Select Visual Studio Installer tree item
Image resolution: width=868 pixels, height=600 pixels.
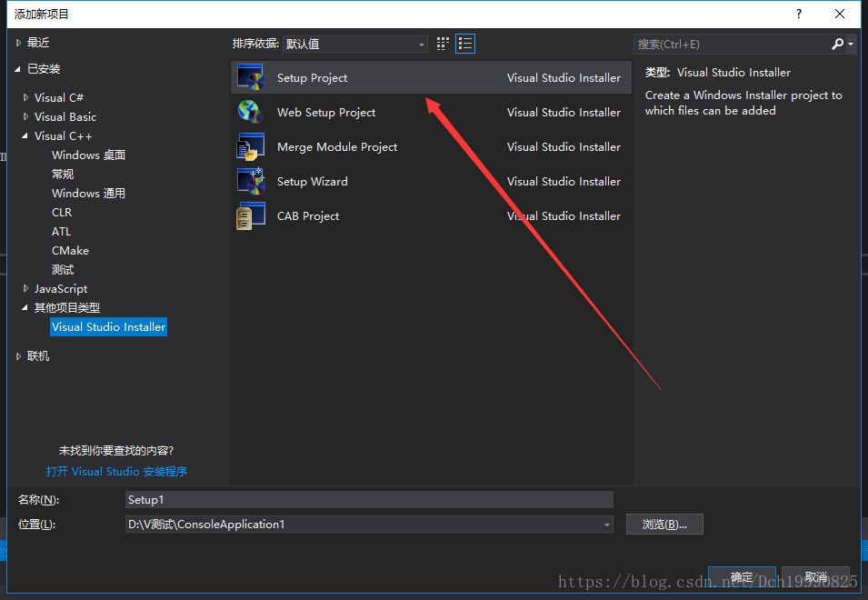point(108,327)
